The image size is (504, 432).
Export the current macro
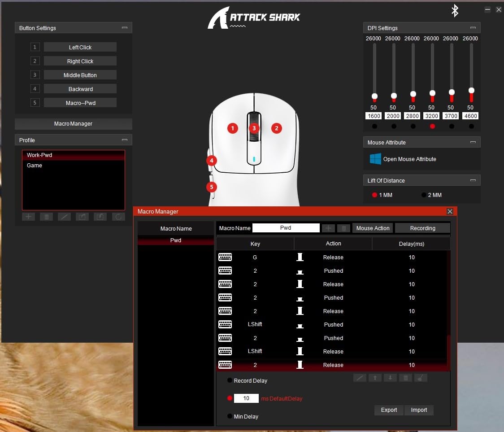pos(388,410)
